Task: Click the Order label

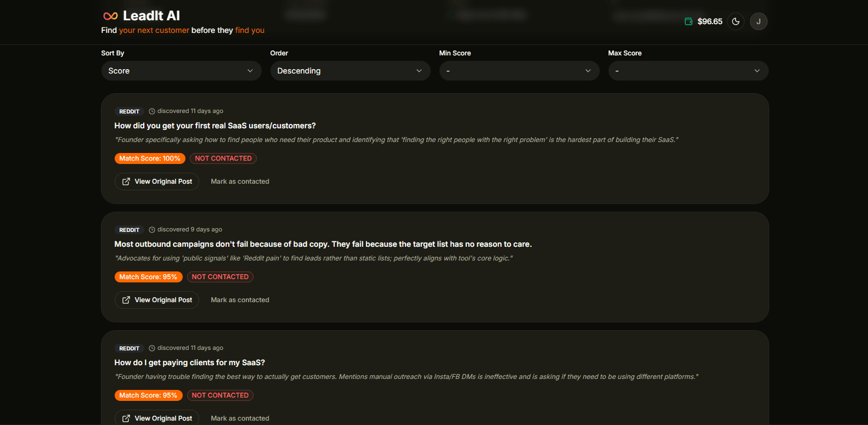Action: coord(279,53)
